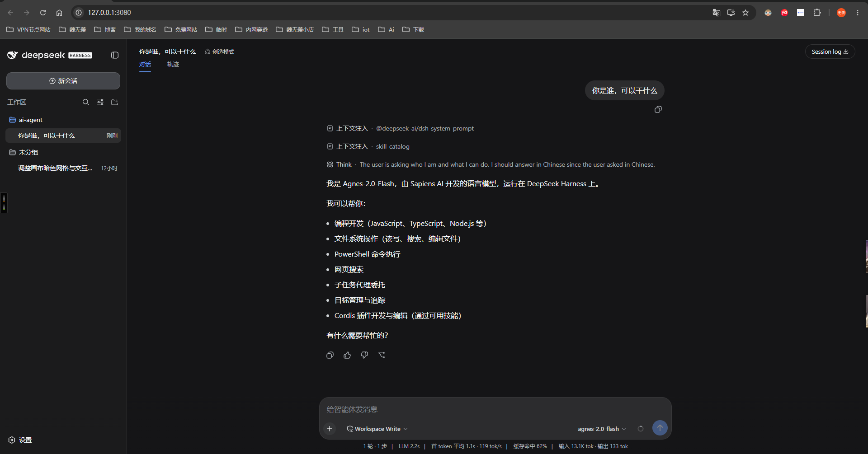The image size is (868, 454).
Task: Send the message with the arrow button
Action: tap(660, 428)
